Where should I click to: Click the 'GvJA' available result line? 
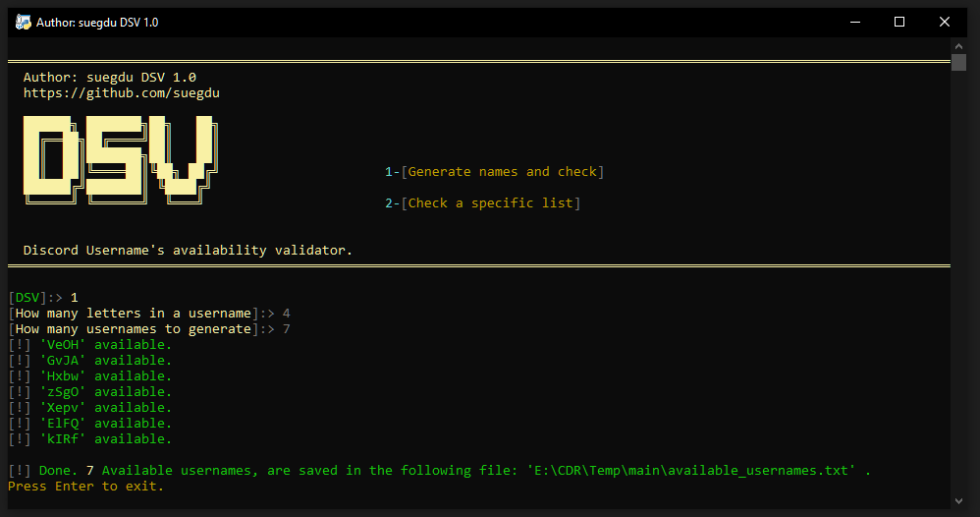coord(90,361)
